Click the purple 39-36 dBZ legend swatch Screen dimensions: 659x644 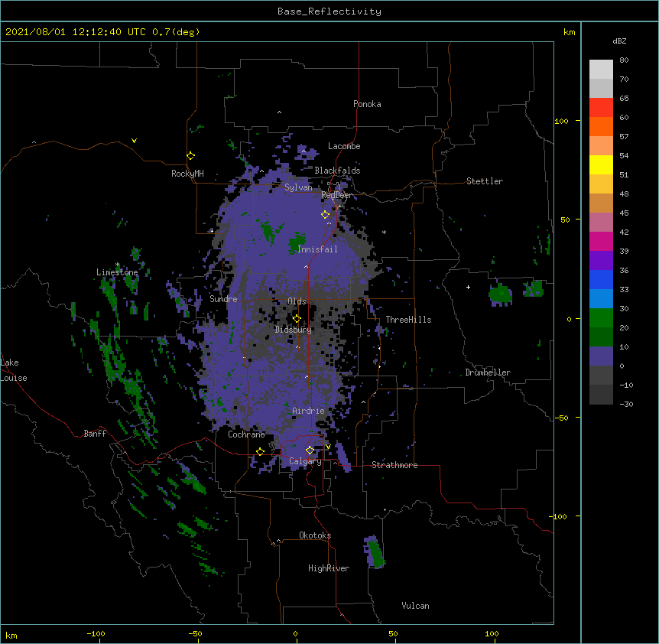point(601,260)
